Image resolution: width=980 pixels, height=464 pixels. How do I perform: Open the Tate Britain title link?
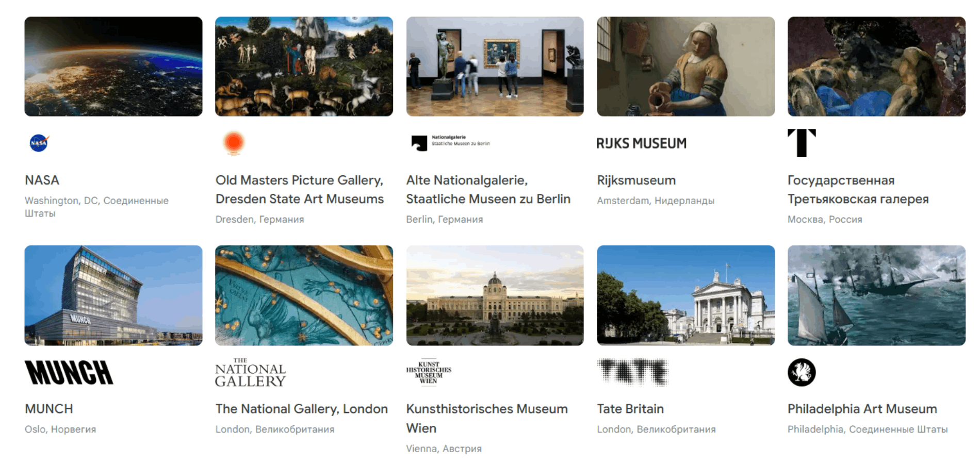630,409
